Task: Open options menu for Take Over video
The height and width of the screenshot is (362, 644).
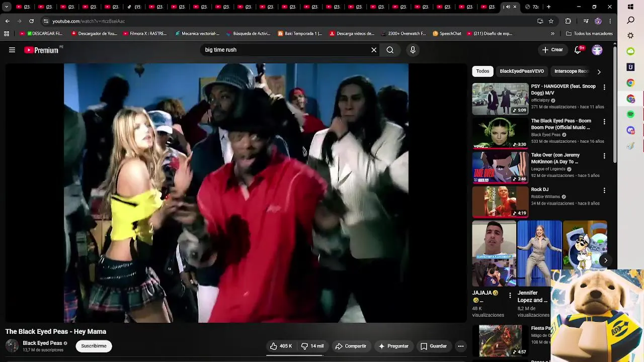Action: pyautogui.click(x=604, y=156)
